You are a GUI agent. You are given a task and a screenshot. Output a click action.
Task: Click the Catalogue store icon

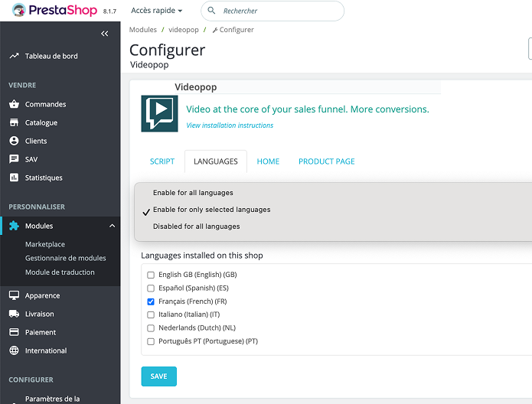pos(14,122)
